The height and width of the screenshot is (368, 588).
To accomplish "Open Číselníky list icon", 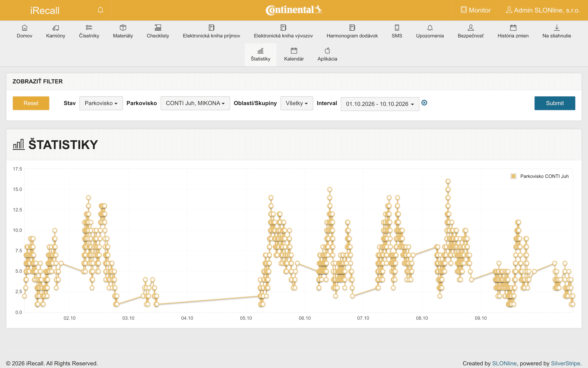I will coord(89,28).
